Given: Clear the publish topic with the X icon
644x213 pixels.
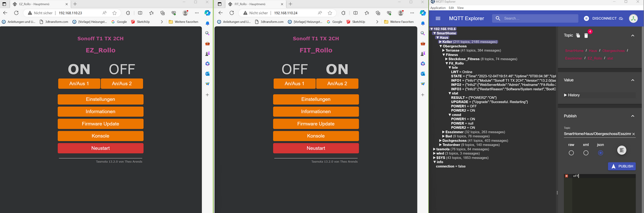Looking at the screenshot, I should click(x=633, y=134).
